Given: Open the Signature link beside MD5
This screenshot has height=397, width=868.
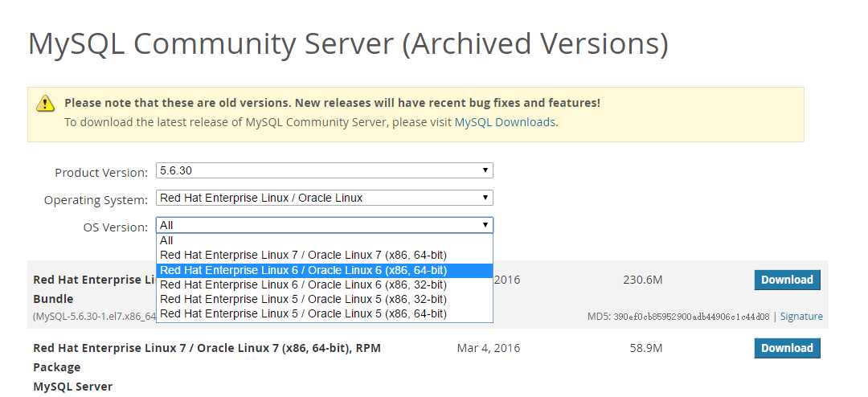Looking at the screenshot, I should coord(801,317).
